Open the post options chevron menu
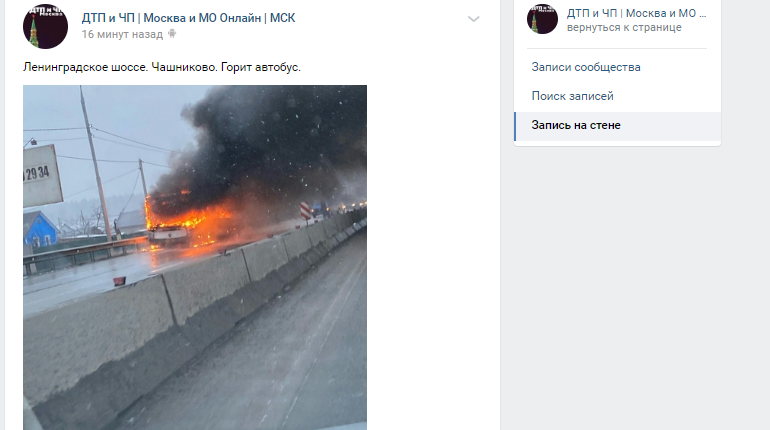This screenshot has width=770, height=430. click(473, 19)
